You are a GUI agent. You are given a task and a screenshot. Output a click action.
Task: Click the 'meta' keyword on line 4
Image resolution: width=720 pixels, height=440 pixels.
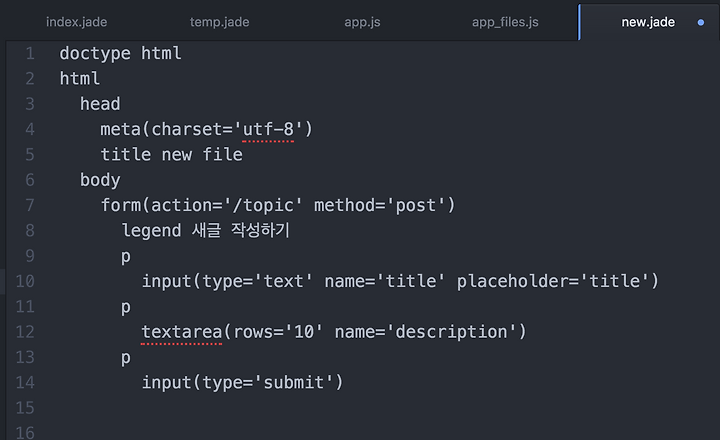[121, 130]
